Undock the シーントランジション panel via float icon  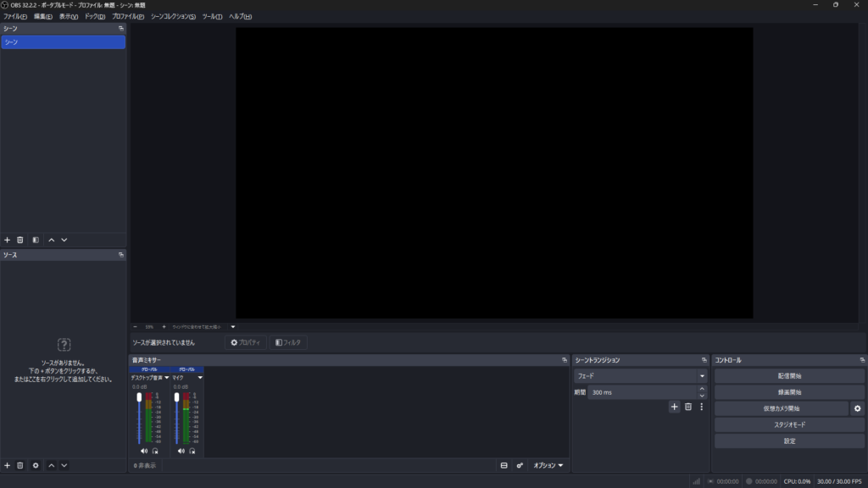click(x=704, y=360)
